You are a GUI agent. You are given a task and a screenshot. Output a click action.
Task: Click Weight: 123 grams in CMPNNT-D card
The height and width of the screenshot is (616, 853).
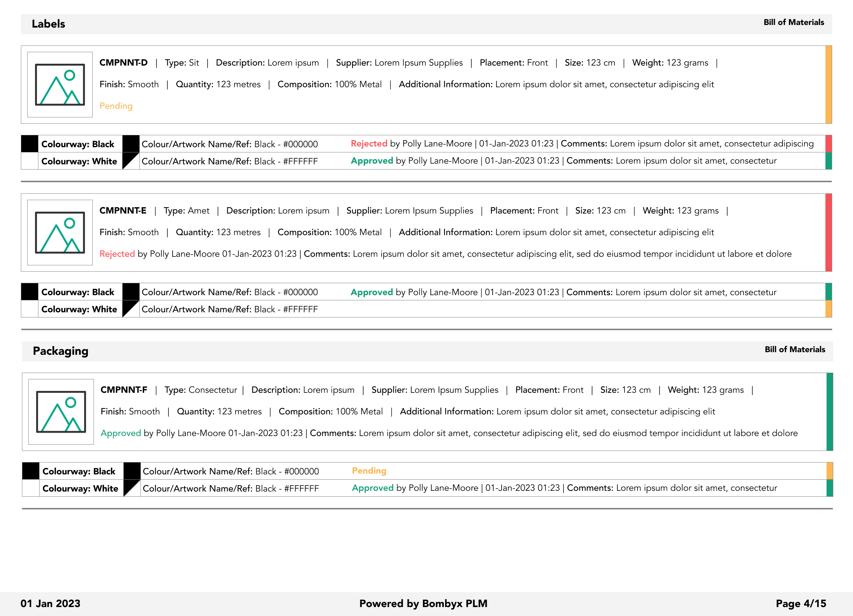[670, 63]
